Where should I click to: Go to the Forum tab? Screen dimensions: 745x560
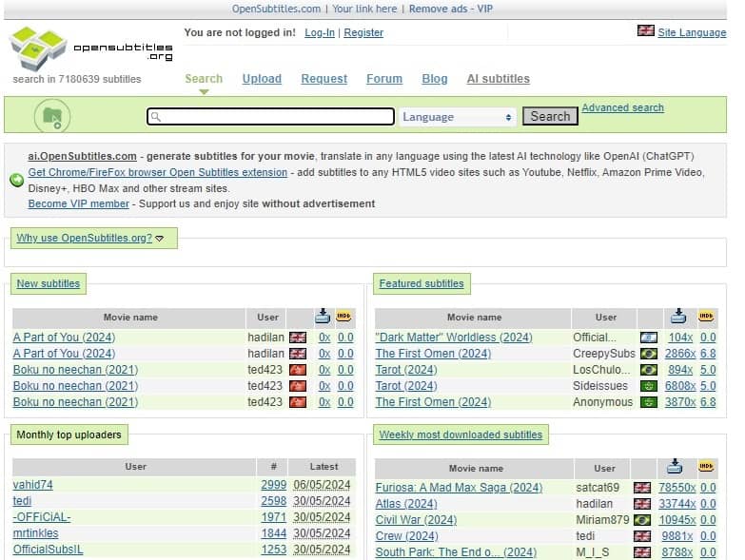384,79
